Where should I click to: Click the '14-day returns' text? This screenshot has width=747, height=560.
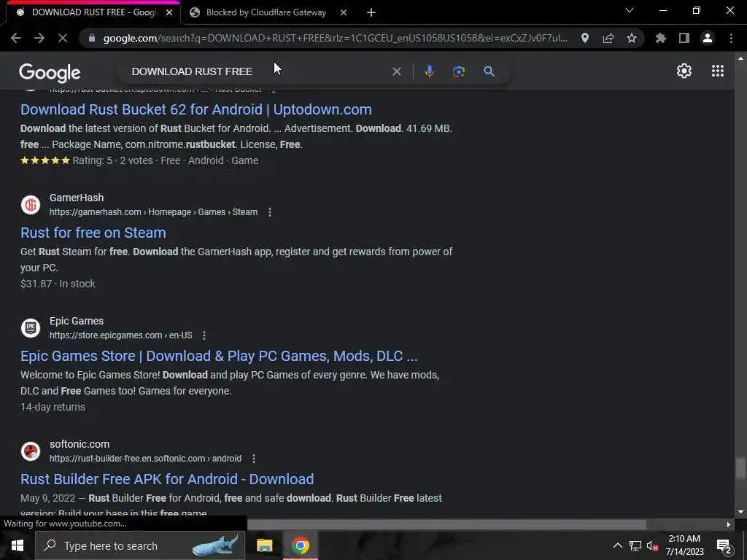[x=53, y=407]
